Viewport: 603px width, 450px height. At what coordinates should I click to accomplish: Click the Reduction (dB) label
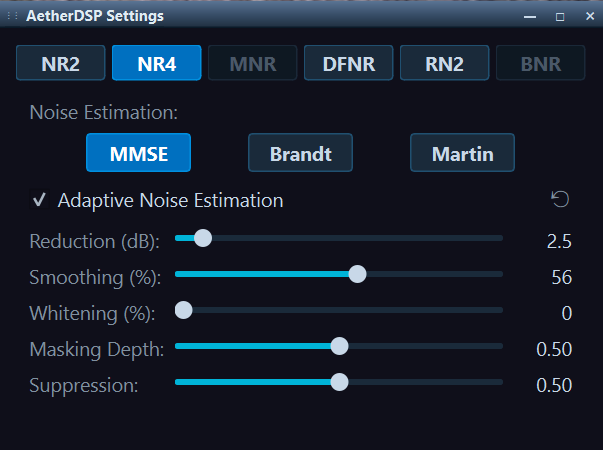coord(95,242)
